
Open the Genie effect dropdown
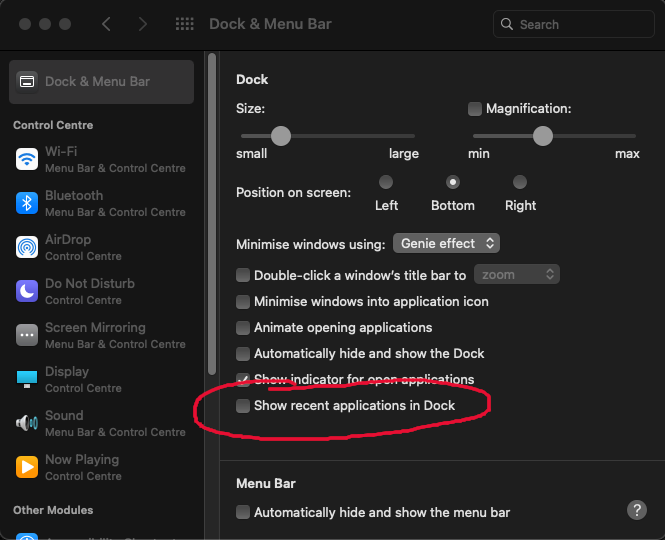point(446,243)
